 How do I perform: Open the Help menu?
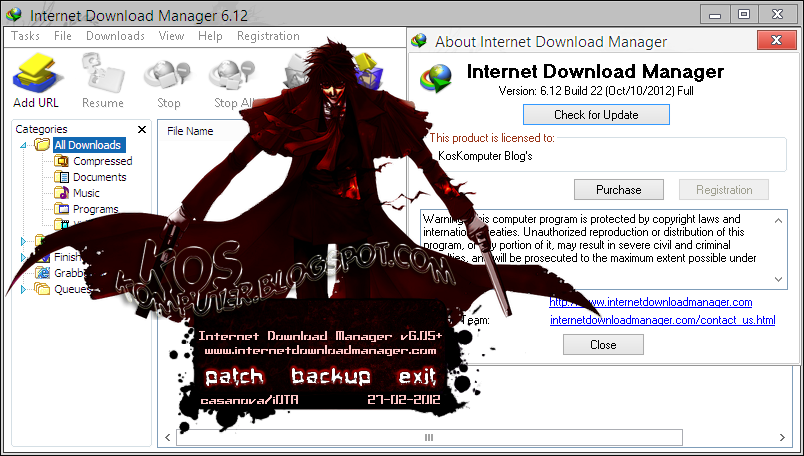210,36
